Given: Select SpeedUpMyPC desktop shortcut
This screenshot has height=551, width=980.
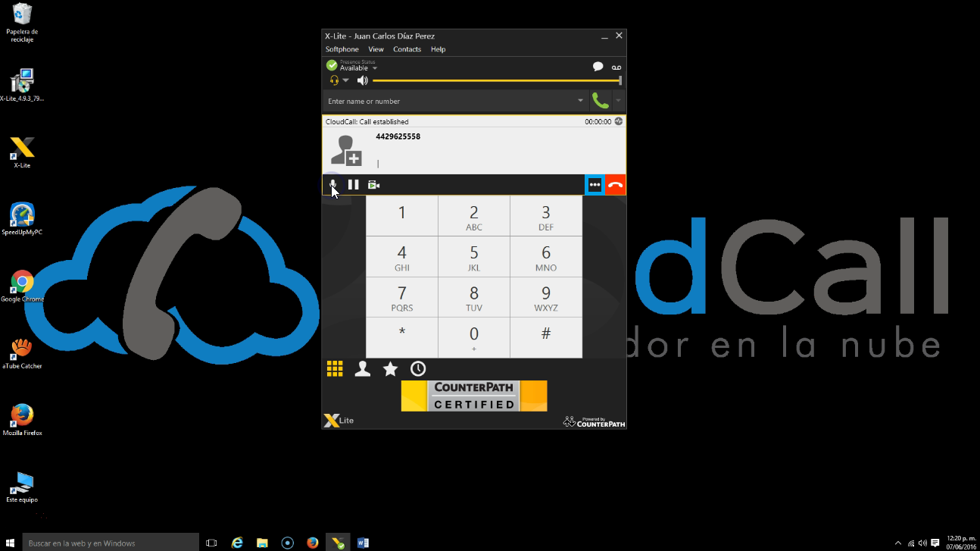Looking at the screenshot, I should 22,219.
